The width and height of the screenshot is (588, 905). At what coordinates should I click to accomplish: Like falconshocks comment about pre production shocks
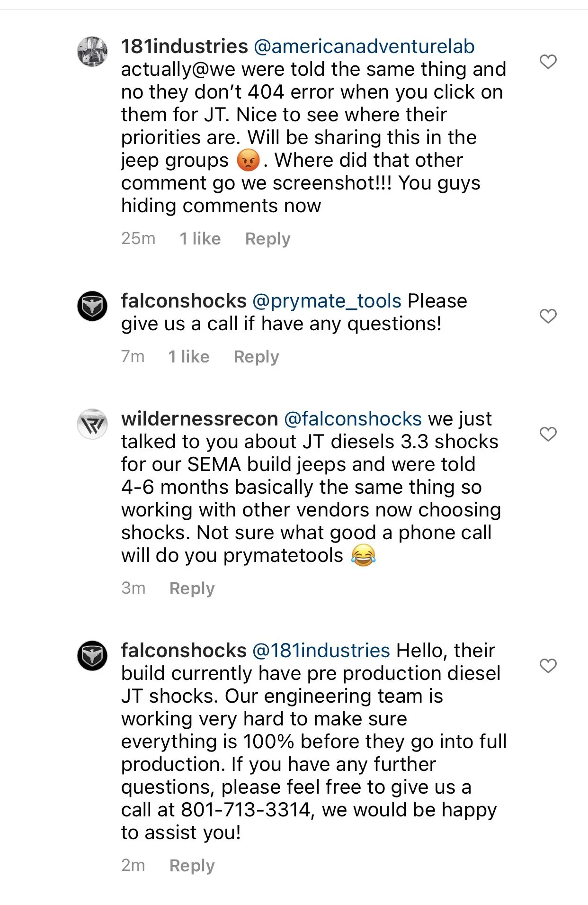coord(548,666)
